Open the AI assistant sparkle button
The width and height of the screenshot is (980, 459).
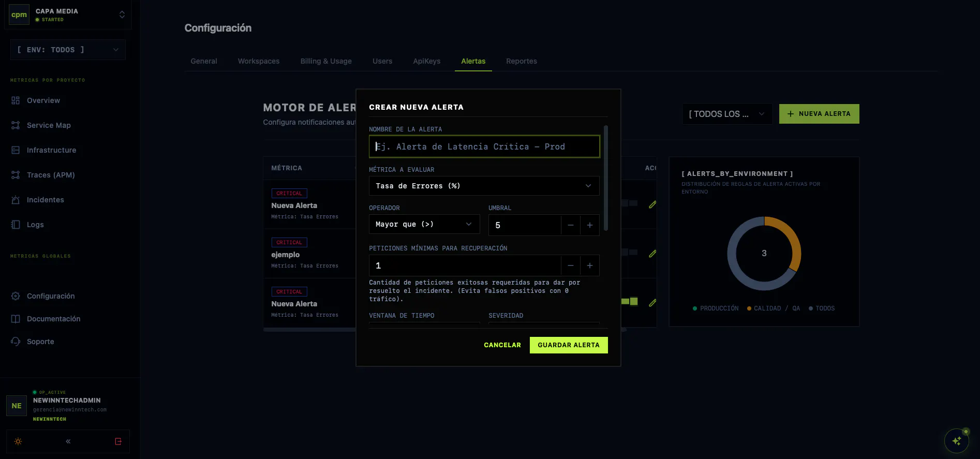956,441
